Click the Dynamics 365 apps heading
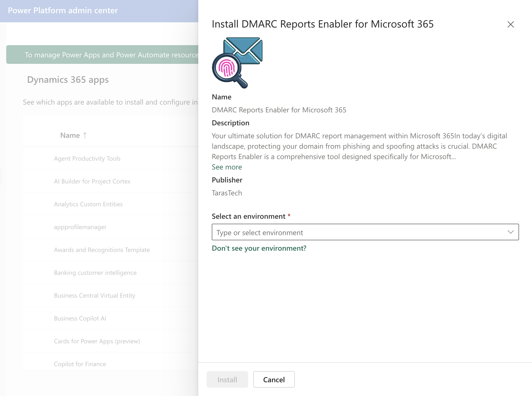 [x=68, y=80]
